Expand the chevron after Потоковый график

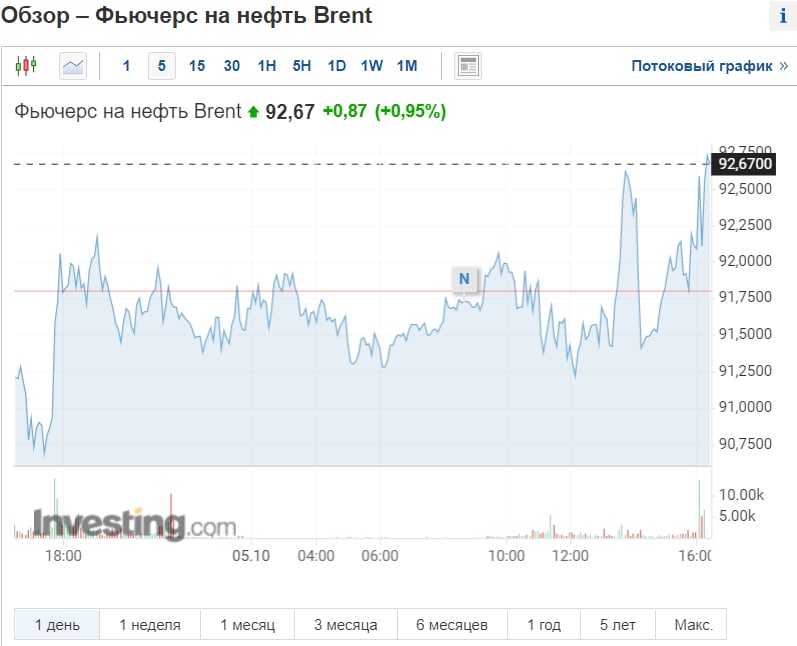(x=783, y=66)
